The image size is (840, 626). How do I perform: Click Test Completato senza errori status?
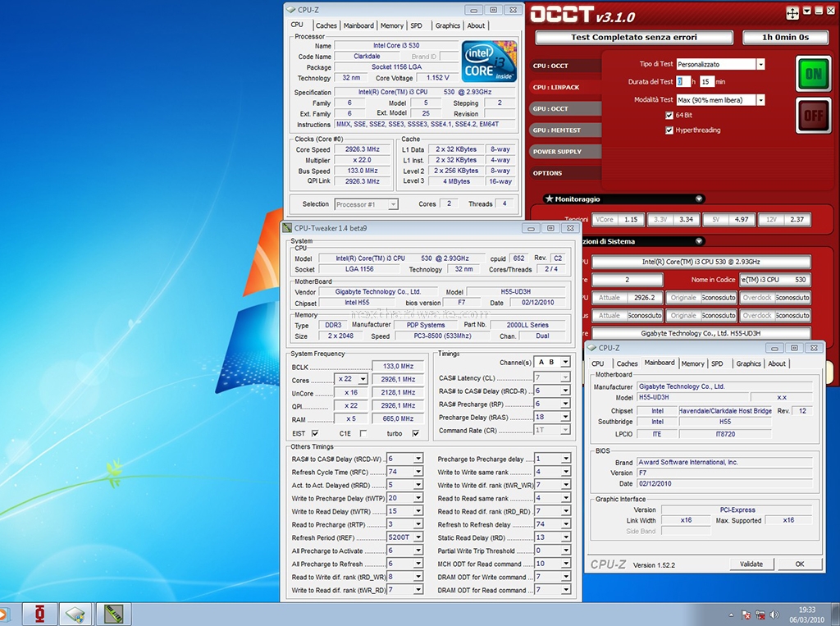coord(634,37)
